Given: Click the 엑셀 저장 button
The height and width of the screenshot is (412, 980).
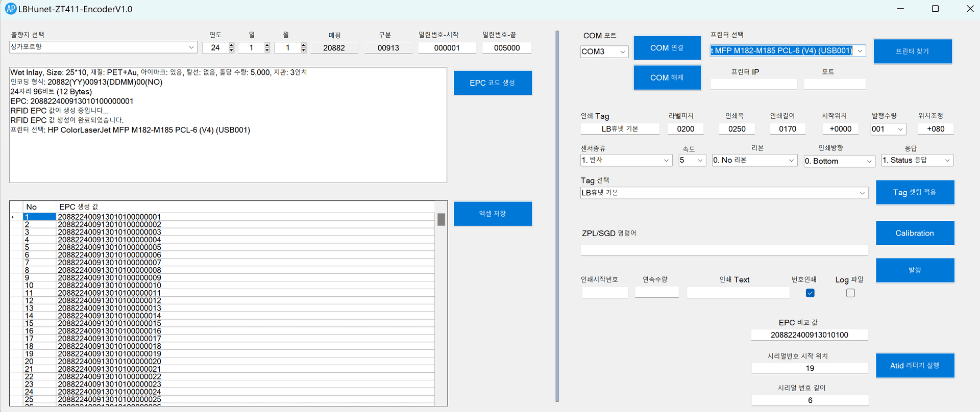Looking at the screenshot, I should (492, 214).
